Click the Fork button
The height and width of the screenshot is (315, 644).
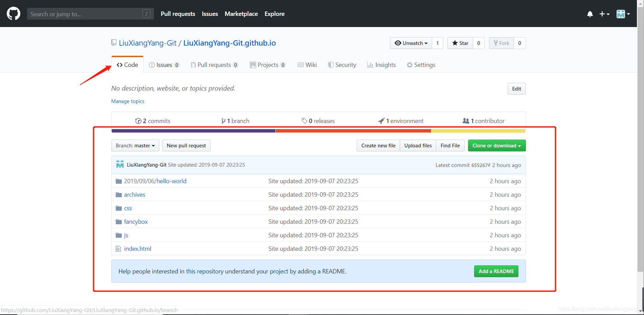click(502, 43)
